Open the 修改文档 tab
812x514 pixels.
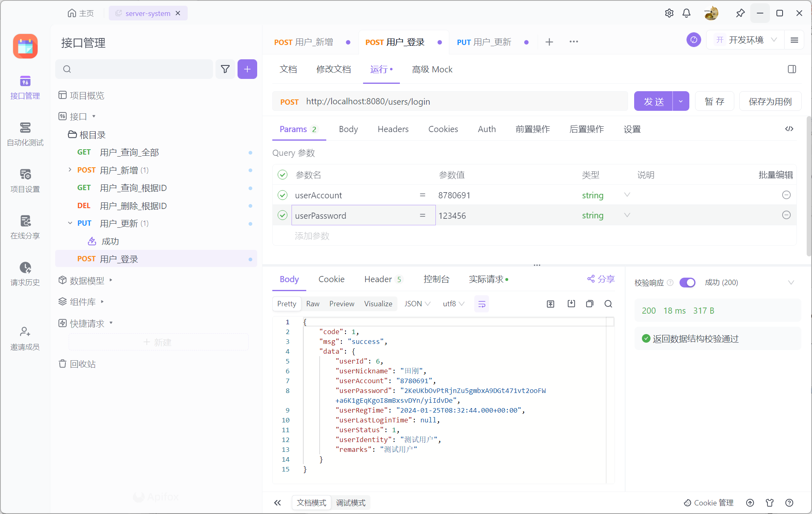pyautogui.click(x=334, y=70)
